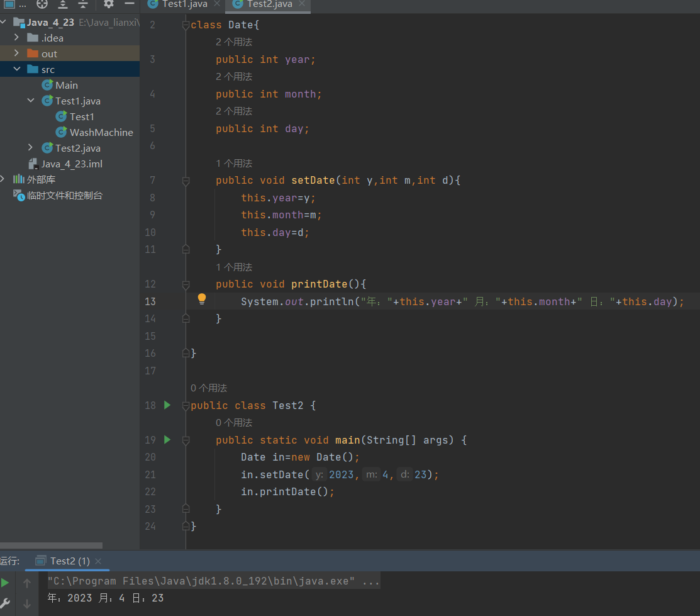
Task: Hide the project panel with minus icon
Action: pos(129,4)
